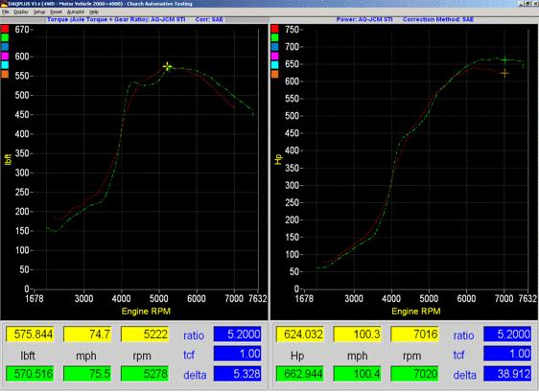Click 'Engine RPM' label under torque graph
The height and width of the screenshot is (392, 539).
(x=146, y=311)
